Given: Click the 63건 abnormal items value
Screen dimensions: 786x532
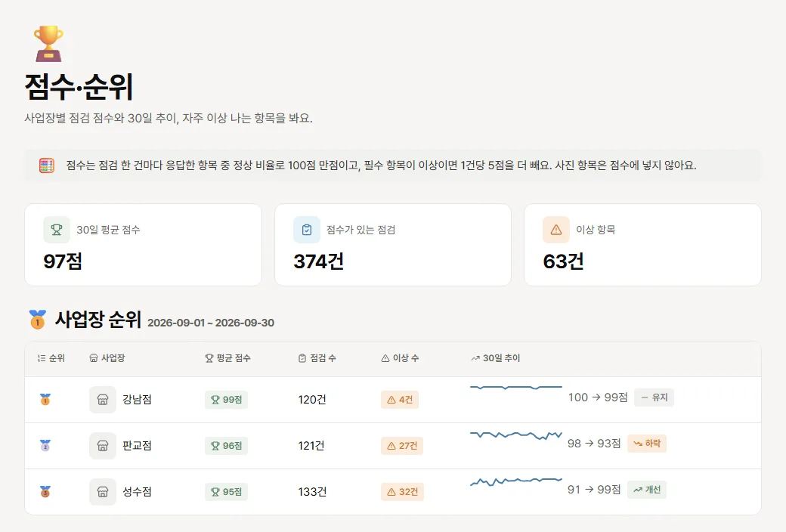Looking at the screenshot, I should [564, 261].
